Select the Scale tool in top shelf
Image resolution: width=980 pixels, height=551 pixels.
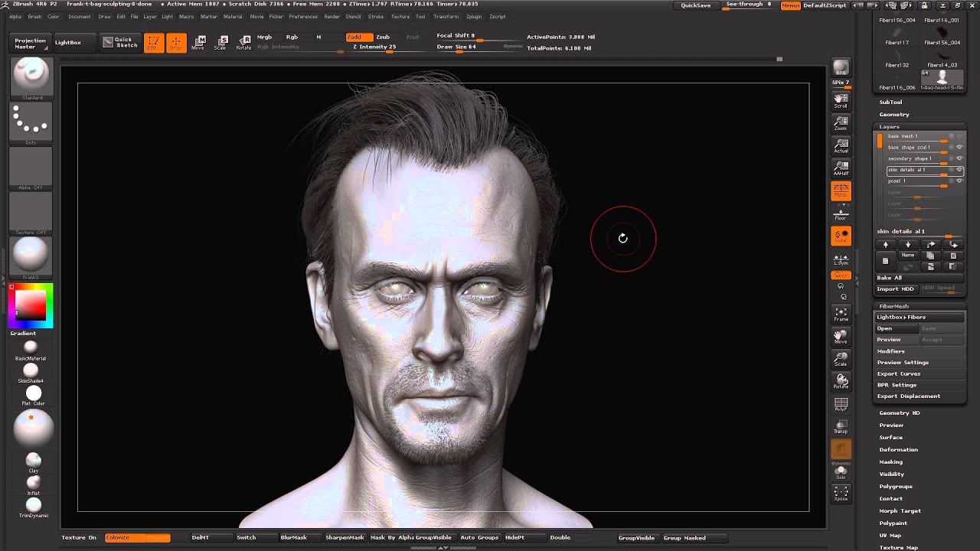[220, 43]
